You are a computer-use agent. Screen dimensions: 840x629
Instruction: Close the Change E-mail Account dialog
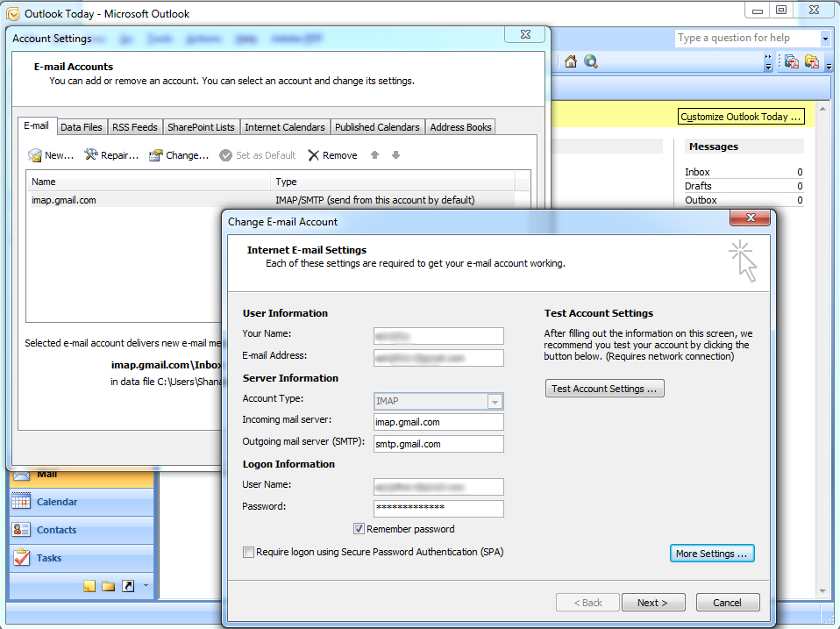(750, 218)
